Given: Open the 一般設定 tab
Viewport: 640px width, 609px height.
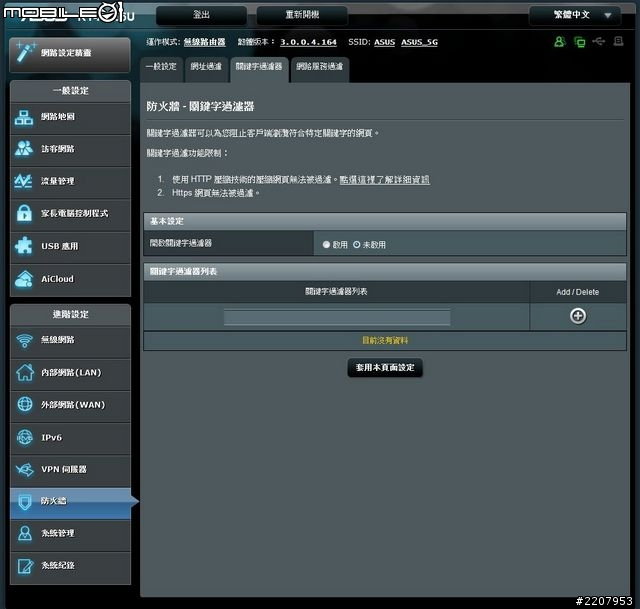Looking at the screenshot, I should pos(161,67).
